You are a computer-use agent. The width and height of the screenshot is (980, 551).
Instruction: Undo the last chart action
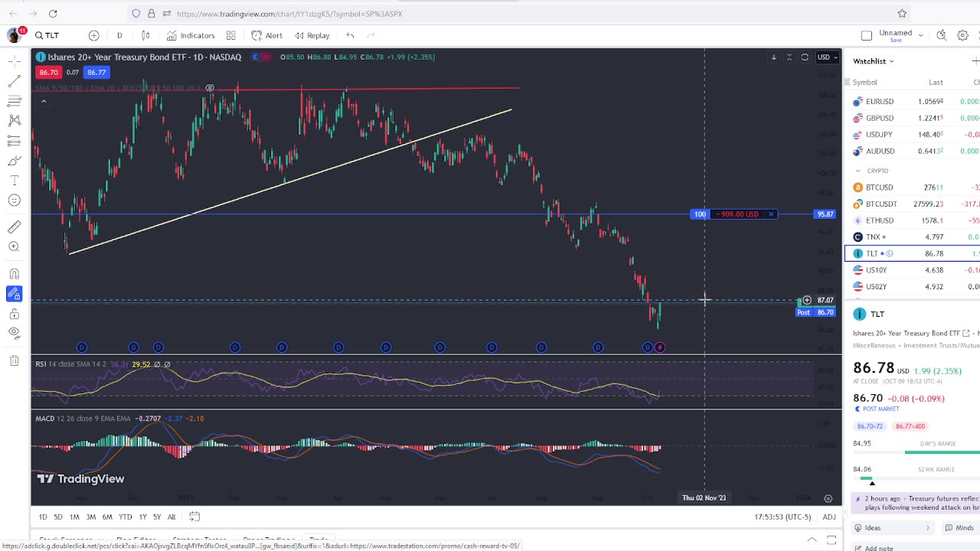click(x=350, y=35)
